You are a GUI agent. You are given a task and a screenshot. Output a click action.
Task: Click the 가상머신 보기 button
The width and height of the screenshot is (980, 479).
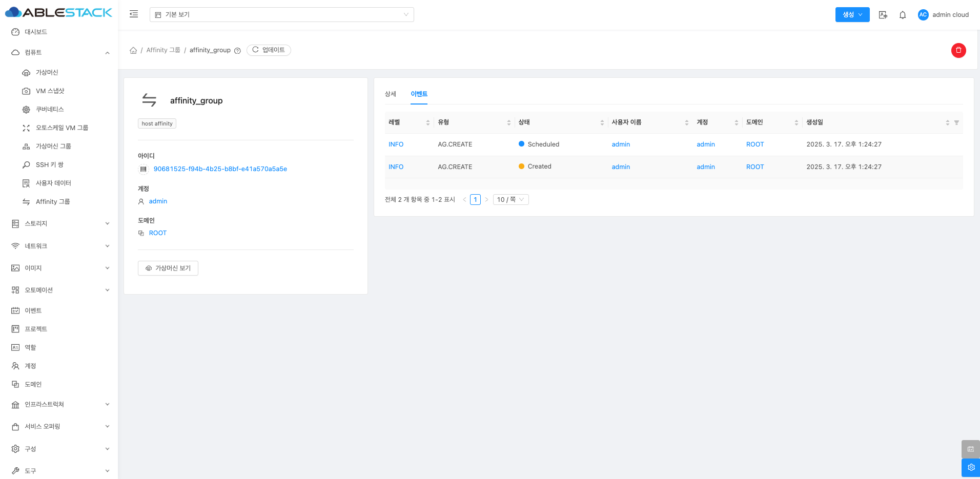(168, 268)
